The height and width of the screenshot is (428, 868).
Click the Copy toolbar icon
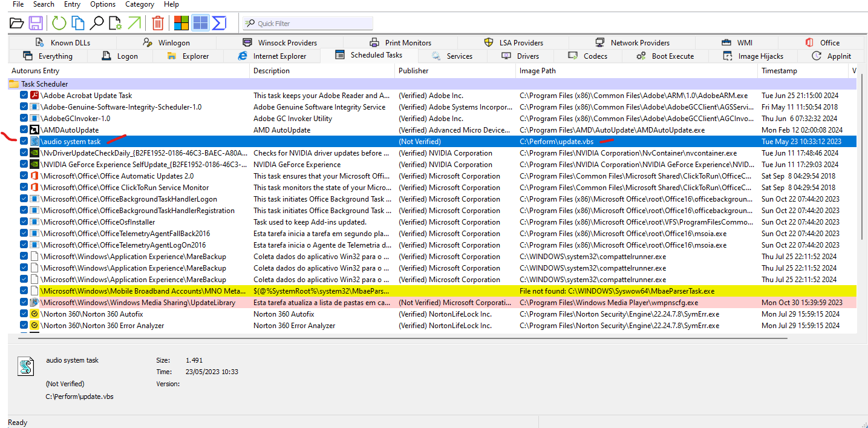click(x=78, y=24)
